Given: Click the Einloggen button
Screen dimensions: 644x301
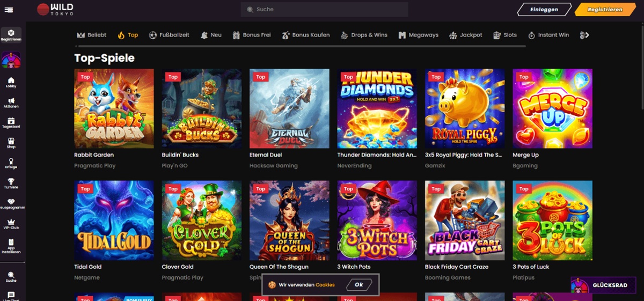Looking at the screenshot, I should (544, 10).
